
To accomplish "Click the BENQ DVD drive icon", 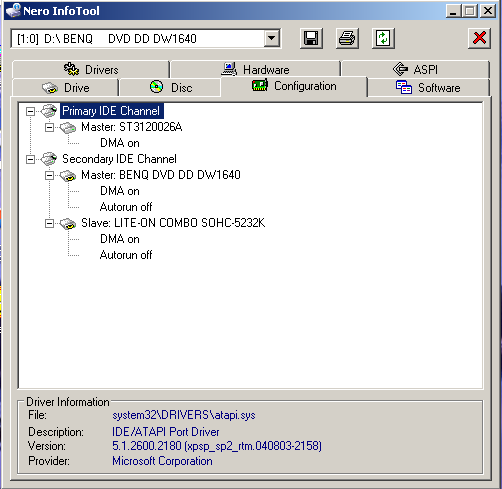I will point(68,175).
